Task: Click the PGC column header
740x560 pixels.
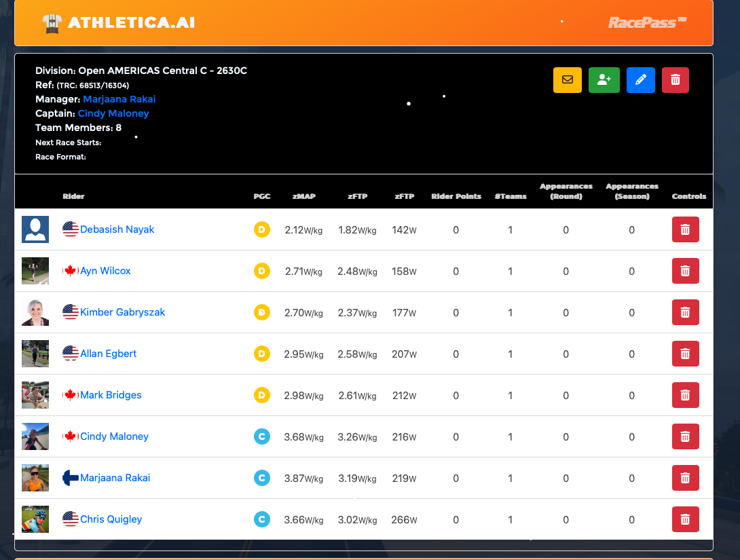Action: pyautogui.click(x=262, y=196)
